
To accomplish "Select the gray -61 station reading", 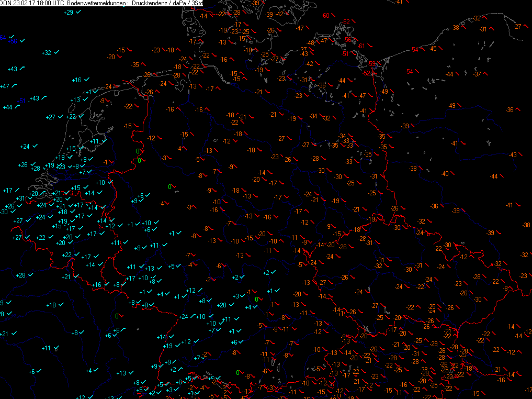I will [x=360, y=46].
